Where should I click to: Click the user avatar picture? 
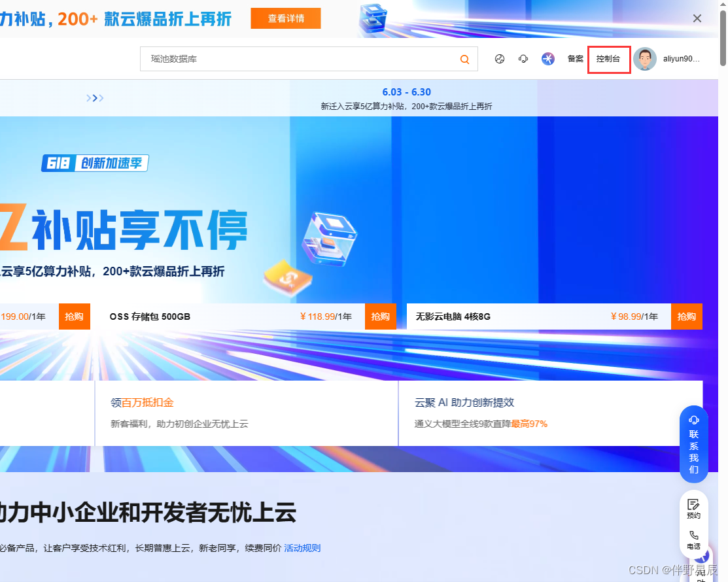click(645, 59)
